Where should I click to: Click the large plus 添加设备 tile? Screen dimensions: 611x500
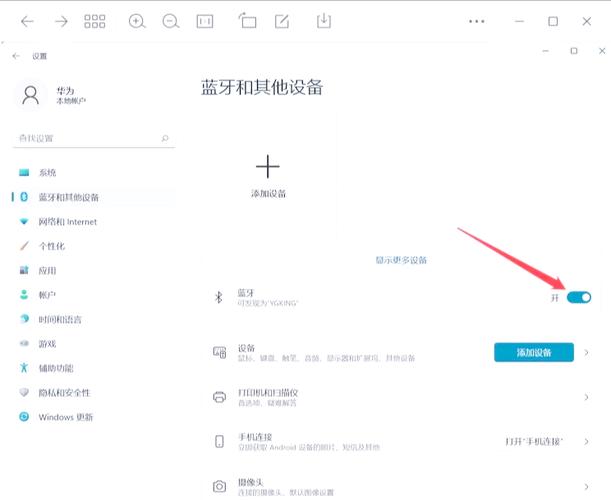pos(268,175)
